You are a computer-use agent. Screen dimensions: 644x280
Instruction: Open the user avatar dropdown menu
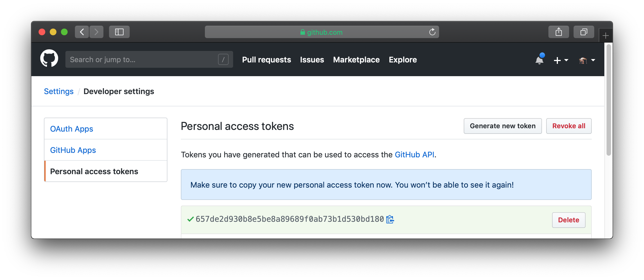pos(587,60)
